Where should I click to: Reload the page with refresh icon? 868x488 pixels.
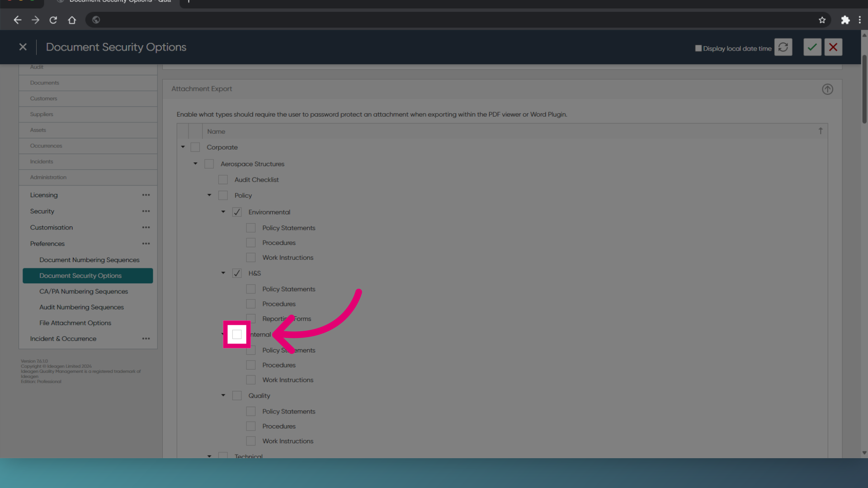[53, 20]
